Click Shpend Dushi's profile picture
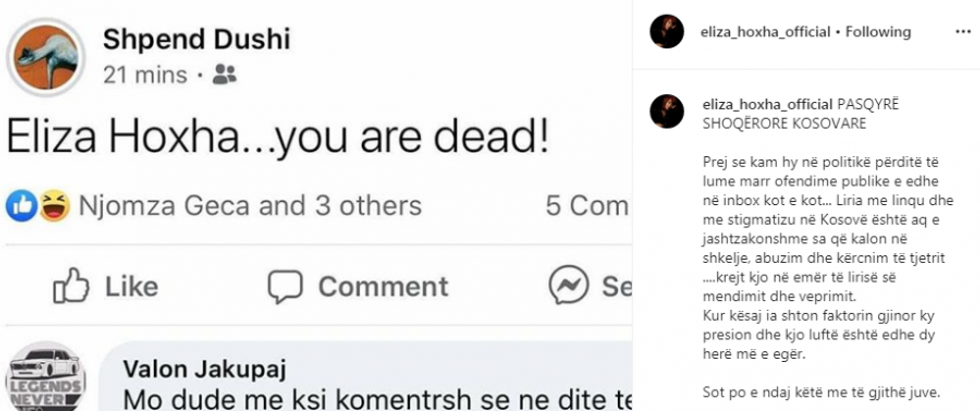Viewport: 980px width, 411px height. point(45,56)
